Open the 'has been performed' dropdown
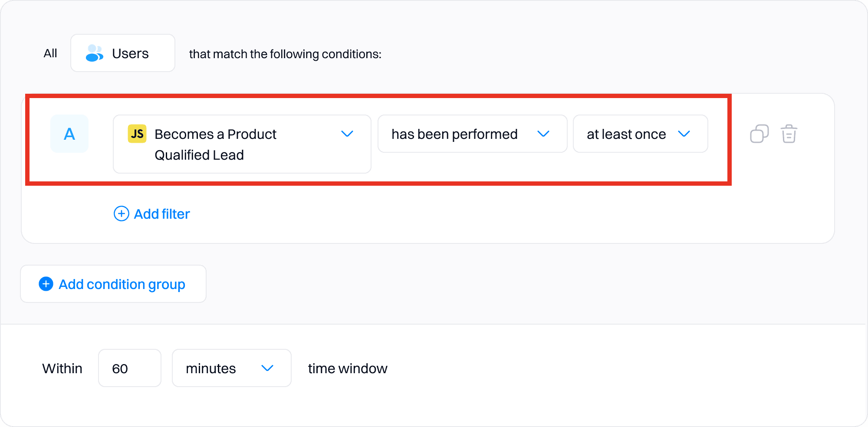 [472, 134]
